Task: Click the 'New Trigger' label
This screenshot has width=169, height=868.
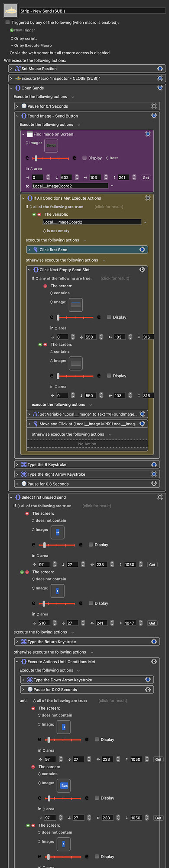Action: click(x=24, y=30)
